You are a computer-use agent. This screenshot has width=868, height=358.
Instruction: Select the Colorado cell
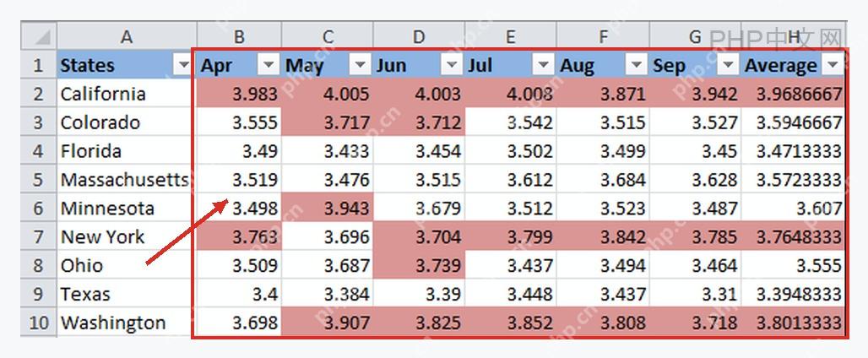click(x=127, y=122)
